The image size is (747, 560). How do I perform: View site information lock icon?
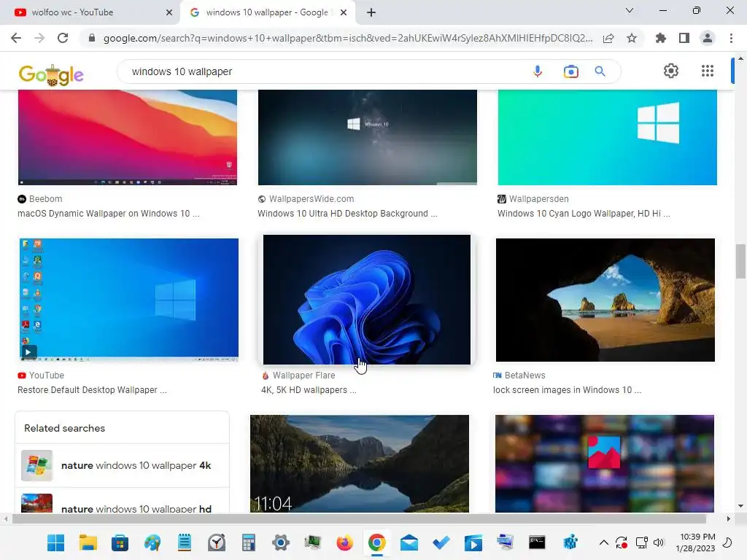[92, 38]
